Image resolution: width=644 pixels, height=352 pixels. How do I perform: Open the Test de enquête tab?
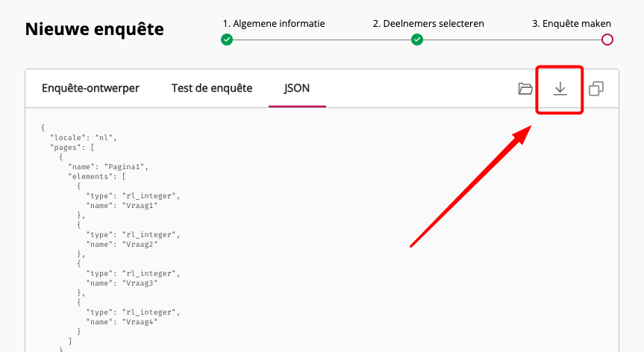212,88
